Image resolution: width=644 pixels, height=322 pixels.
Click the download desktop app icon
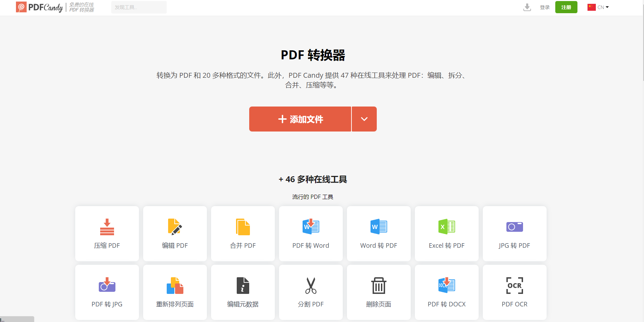click(527, 7)
